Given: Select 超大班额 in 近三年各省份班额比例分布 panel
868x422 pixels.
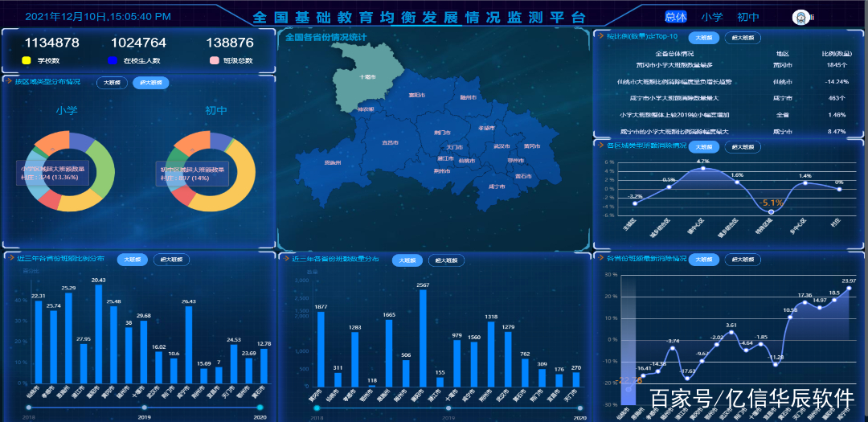Looking at the screenshot, I should pos(171,260).
